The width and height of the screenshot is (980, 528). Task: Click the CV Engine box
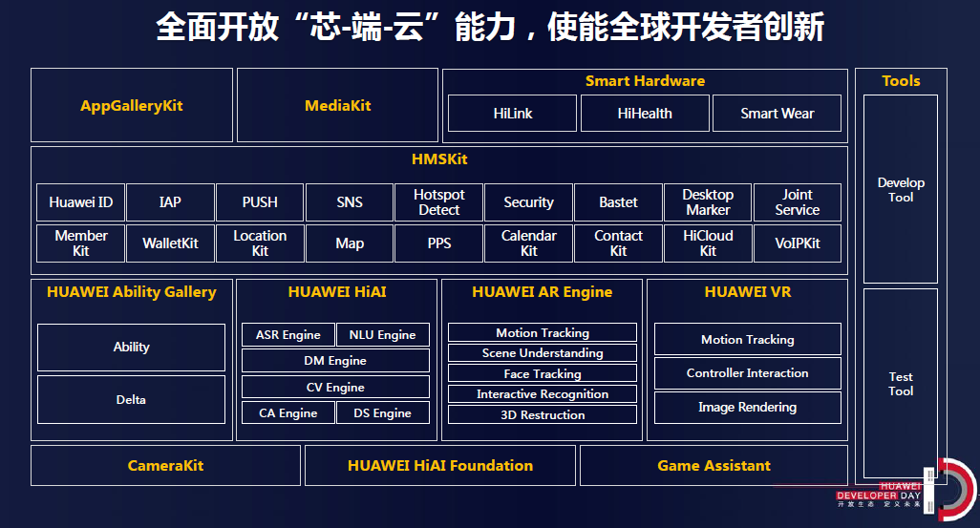coord(335,387)
